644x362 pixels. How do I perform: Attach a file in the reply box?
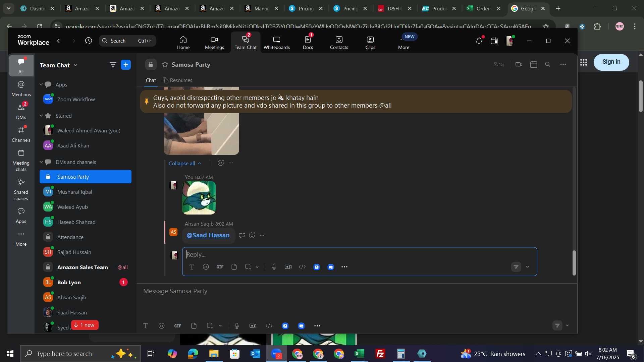click(x=234, y=267)
